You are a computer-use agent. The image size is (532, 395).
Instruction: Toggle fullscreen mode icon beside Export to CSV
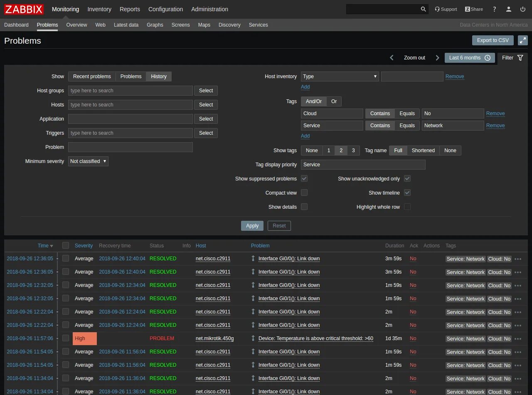[522, 40]
